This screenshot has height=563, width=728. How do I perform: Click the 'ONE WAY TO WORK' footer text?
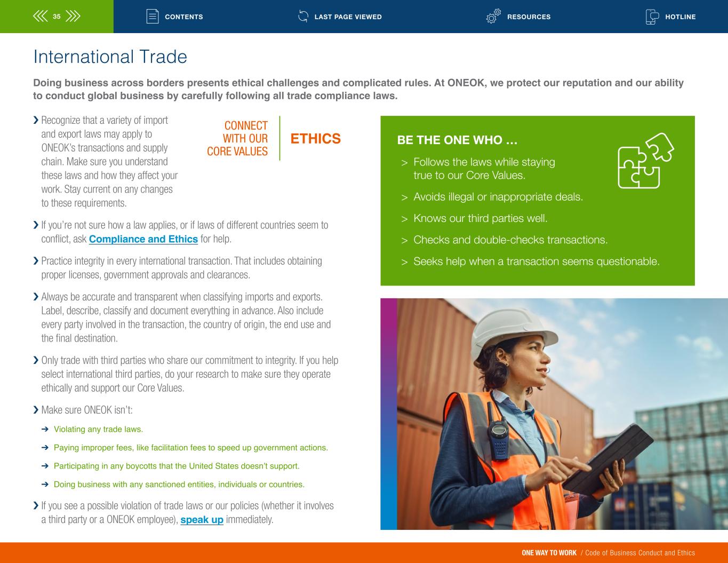coord(549,553)
